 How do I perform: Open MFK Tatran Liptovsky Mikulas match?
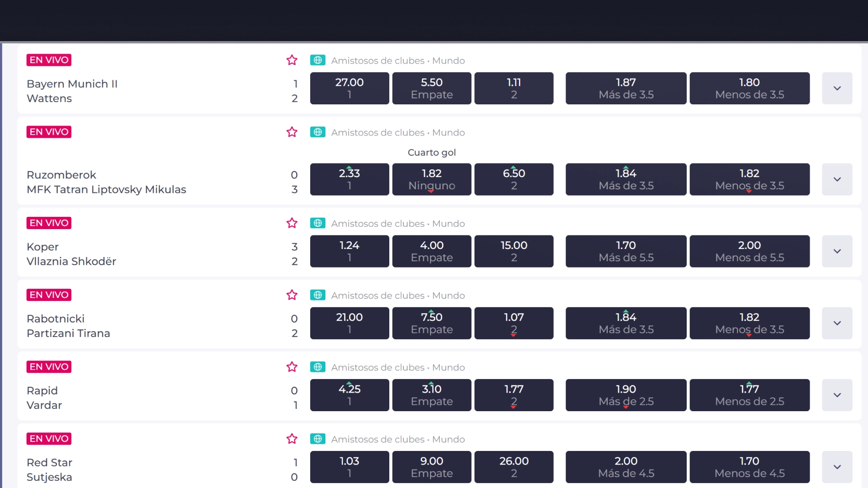point(106,189)
